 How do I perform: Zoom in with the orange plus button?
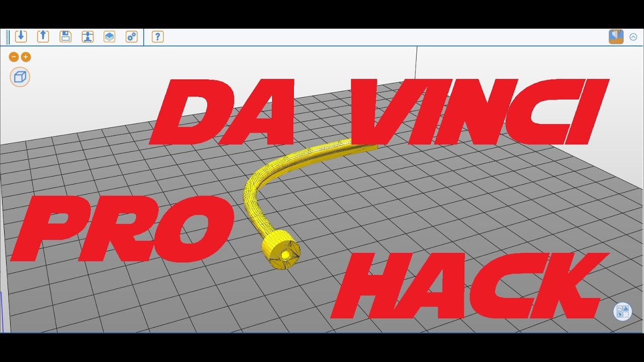coord(26,57)
